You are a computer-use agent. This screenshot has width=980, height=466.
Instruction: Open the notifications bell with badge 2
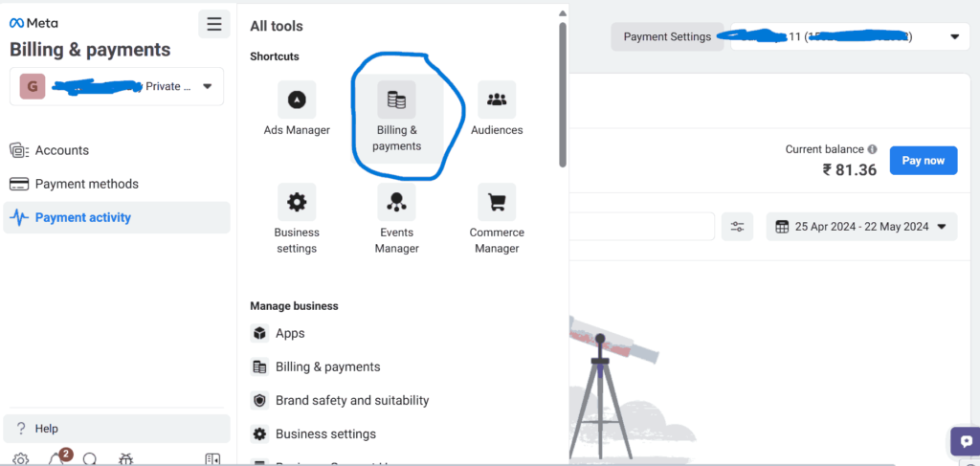pos(56,458)
